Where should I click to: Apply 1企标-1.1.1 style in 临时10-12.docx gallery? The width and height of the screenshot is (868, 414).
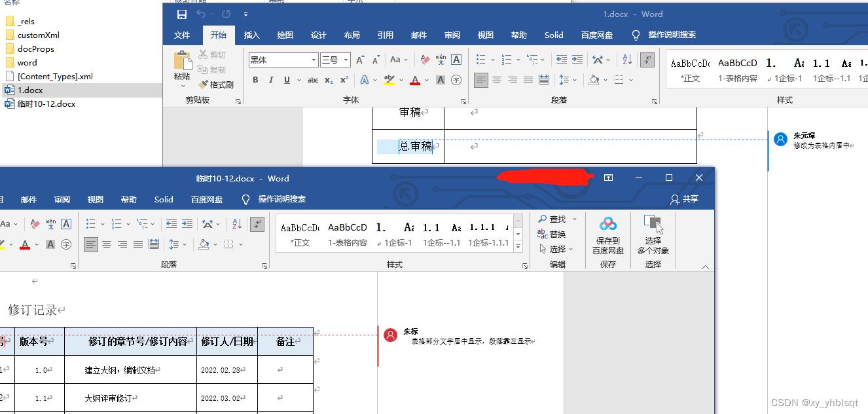489,235
